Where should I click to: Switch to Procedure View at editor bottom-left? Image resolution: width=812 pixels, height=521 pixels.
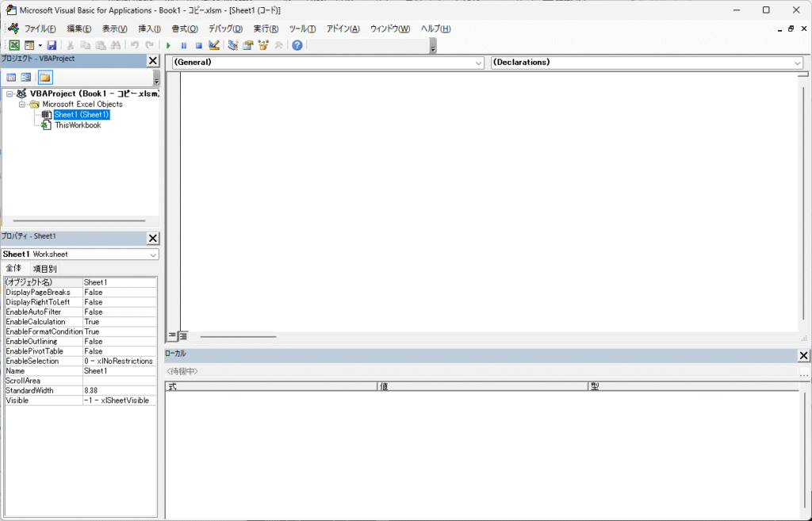click(x=172, y=336)
